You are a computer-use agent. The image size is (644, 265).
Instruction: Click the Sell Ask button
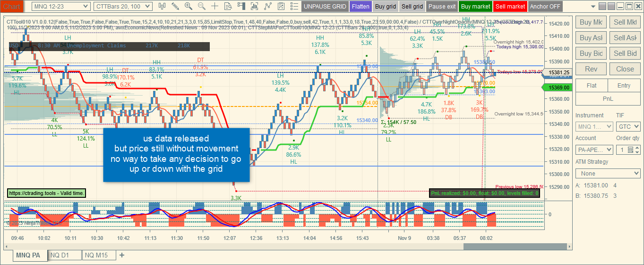[x=625, y=38]
